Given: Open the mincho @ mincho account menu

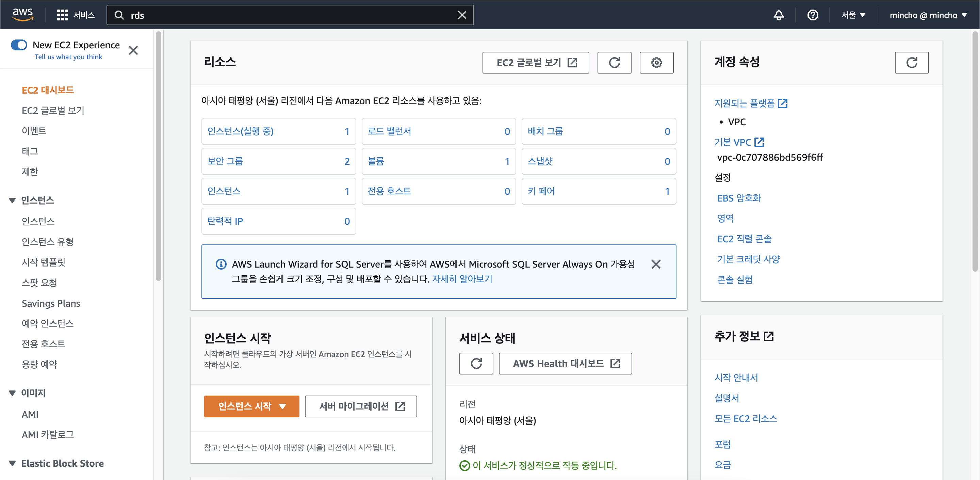Looking at the screenshot, I should click(928, 15).
